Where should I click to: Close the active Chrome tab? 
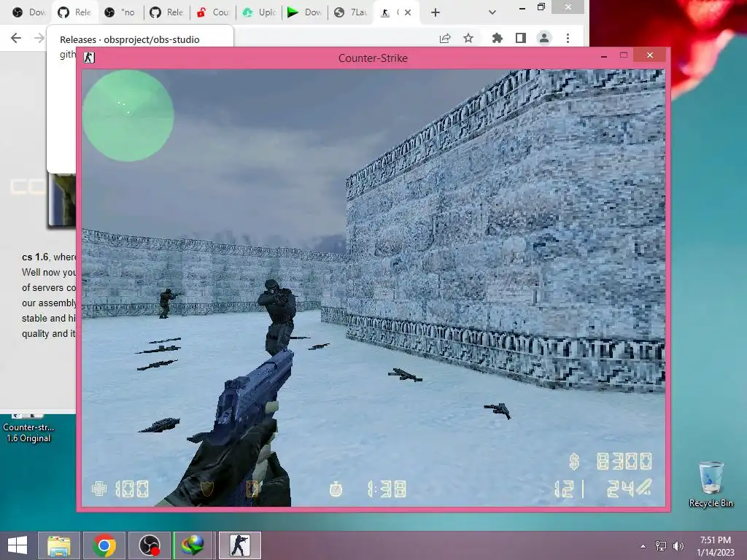[x=408, y=12]
